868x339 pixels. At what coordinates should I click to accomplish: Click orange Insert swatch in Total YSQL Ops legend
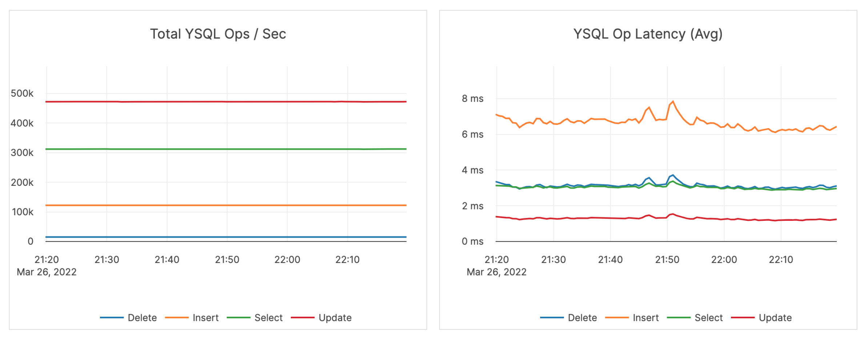click(177, 318)
